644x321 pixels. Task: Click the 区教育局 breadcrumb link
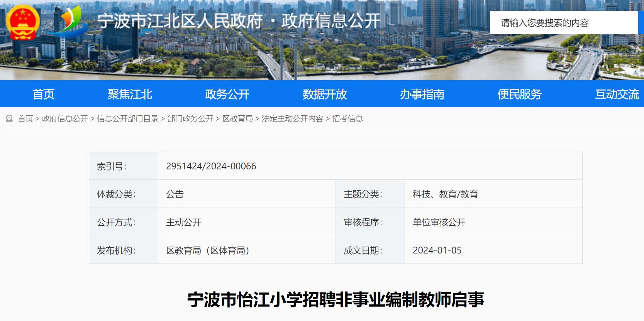(237, 118)
